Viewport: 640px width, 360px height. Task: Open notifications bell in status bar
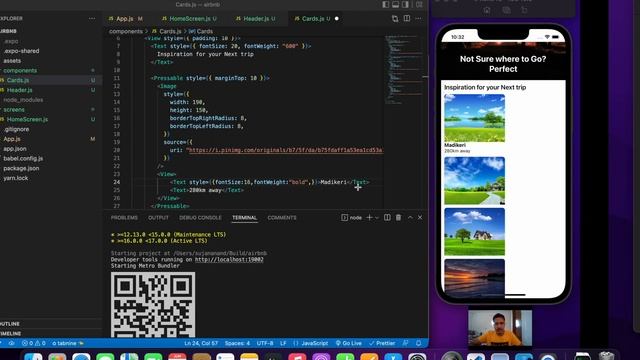pos(418,343)
